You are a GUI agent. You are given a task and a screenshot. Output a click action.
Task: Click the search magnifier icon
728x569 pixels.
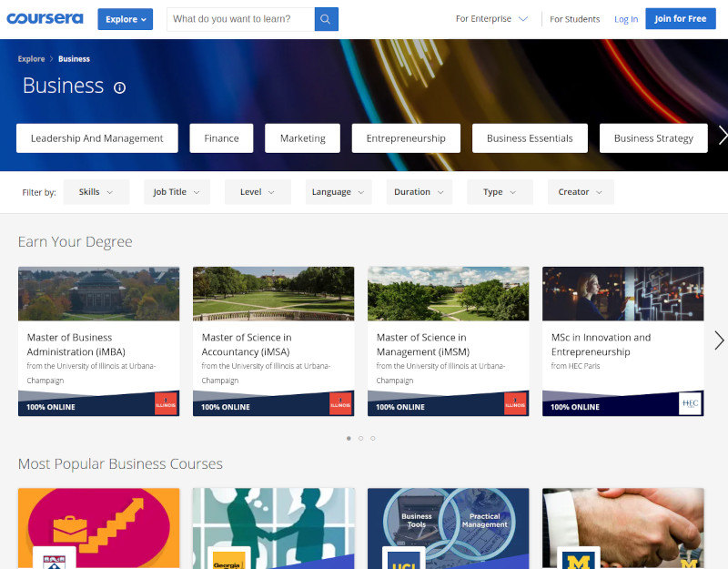326,18
